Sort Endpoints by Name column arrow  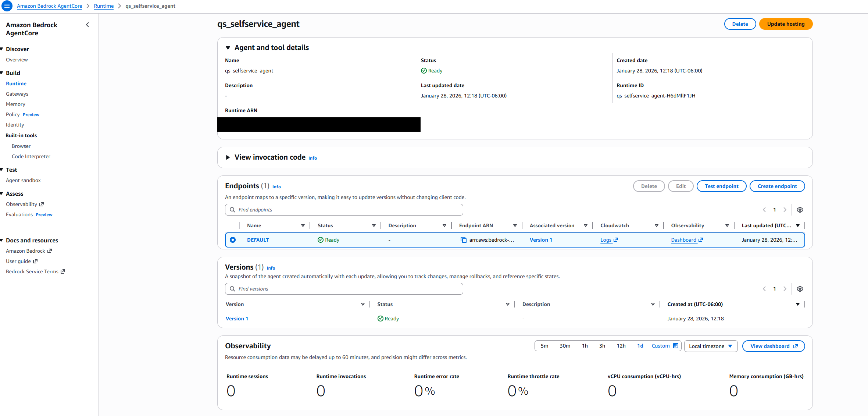pos(303,225)
